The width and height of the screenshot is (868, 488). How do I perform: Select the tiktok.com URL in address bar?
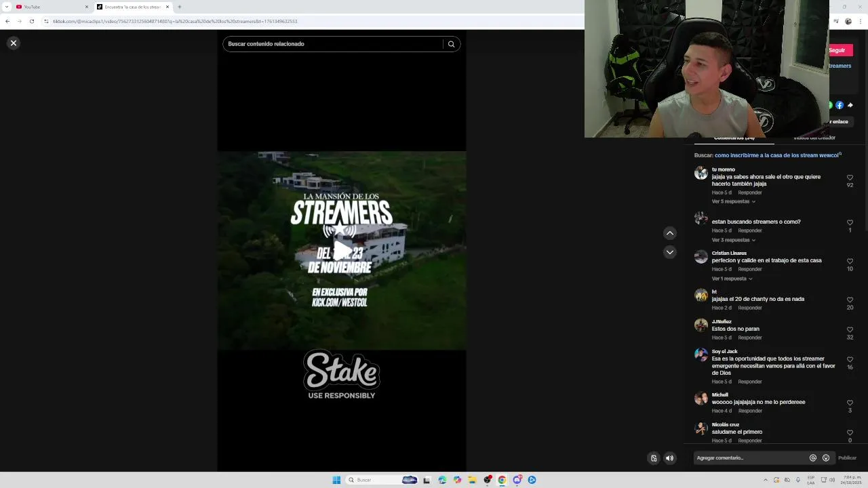(x=175, y=21)
